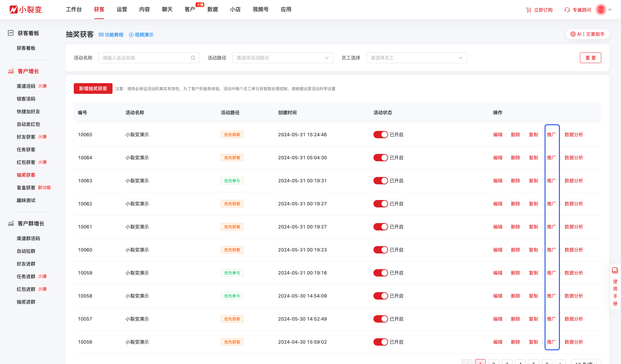This screenshot has width=621, height=364.
Task: Expand the 活动路径 dropdown
Action: tap(283, 58)
